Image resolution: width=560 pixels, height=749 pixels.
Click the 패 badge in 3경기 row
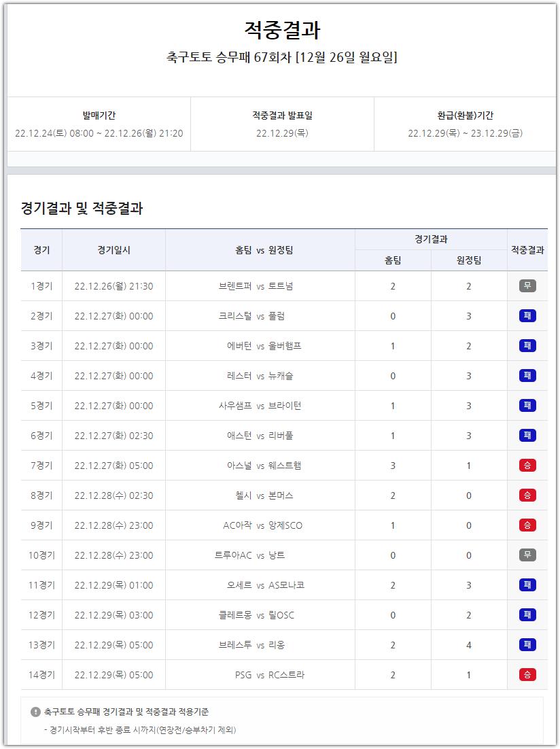[527, 346]
